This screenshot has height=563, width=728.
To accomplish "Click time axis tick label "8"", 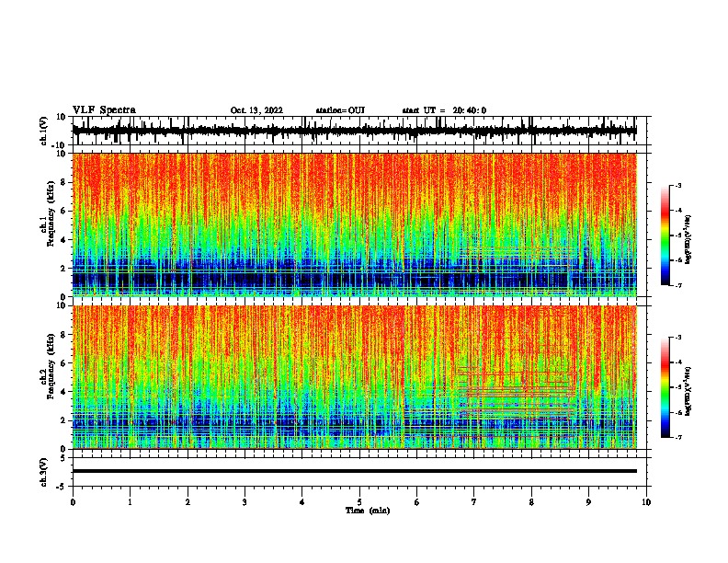I will click(x=531, y=502).
